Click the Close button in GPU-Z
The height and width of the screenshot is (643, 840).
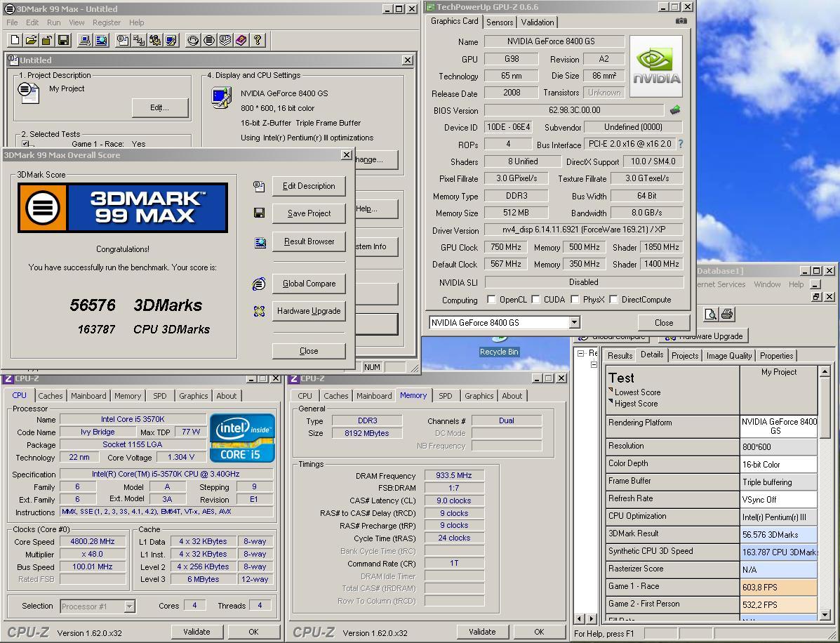tap(664, 323)
